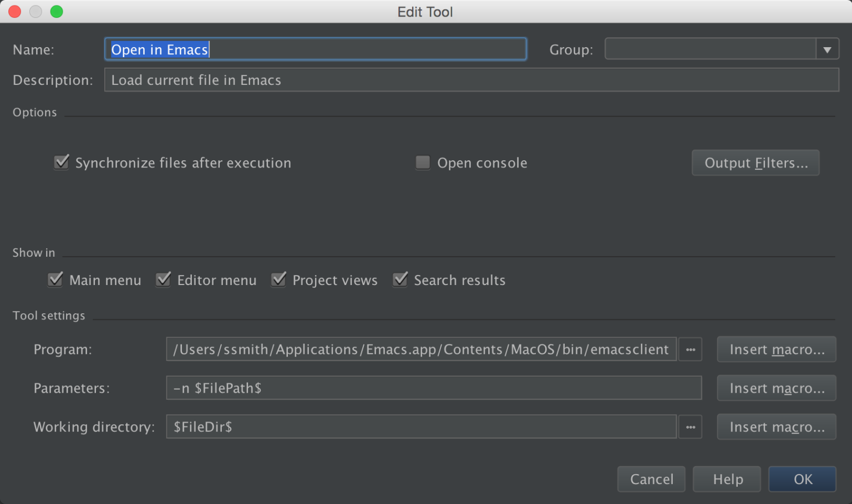
Task: Cancel editing the tool
Action: [x=651, y=479]
